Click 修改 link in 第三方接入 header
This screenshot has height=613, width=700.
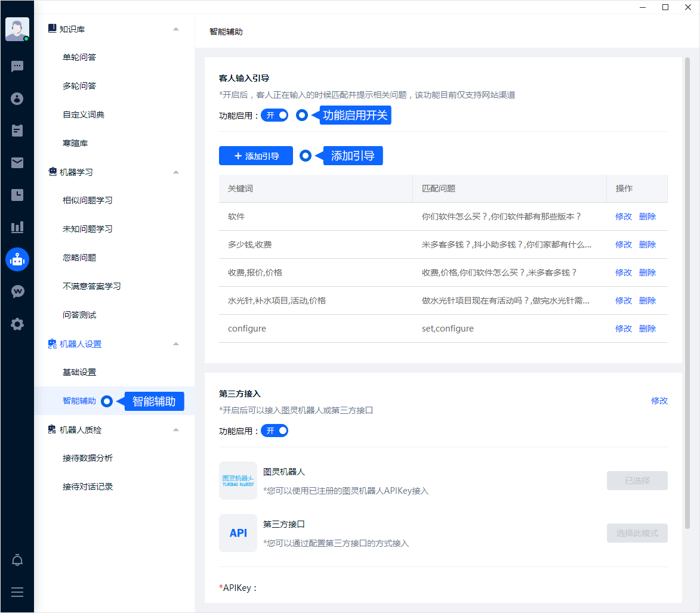(x=659, y=401)
